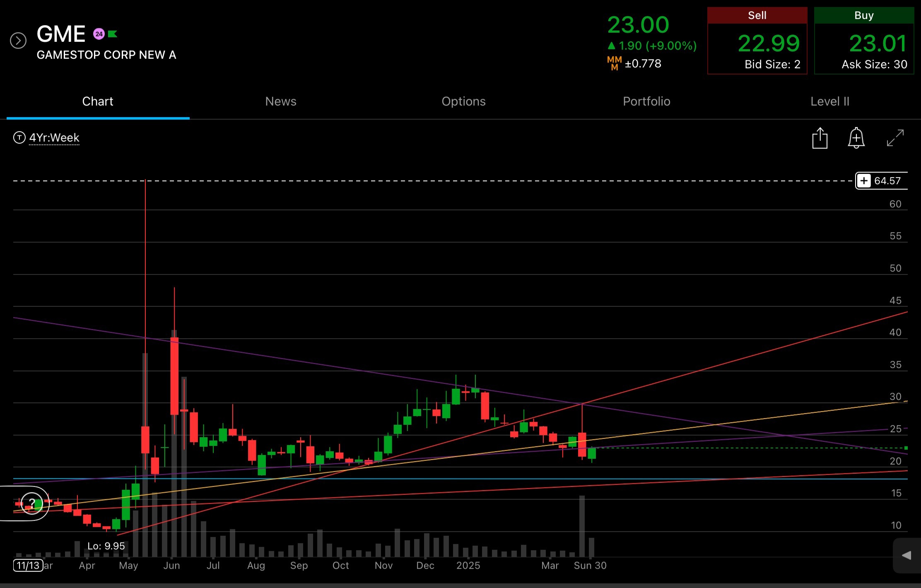The image size is (921, 588).
Task: Click the purple 24-hour trading badge
Action: click(x=99, y=34)
